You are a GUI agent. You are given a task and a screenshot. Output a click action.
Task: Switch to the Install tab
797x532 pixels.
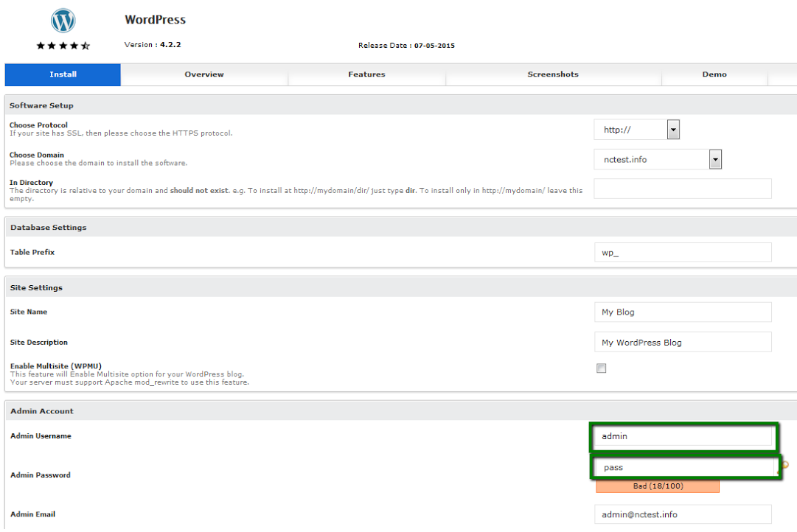[63, 74]
